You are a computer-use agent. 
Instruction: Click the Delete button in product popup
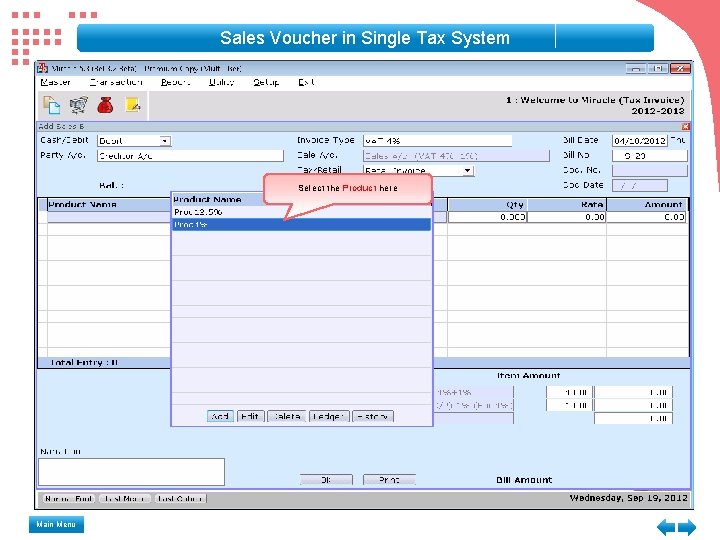(287, 416)
